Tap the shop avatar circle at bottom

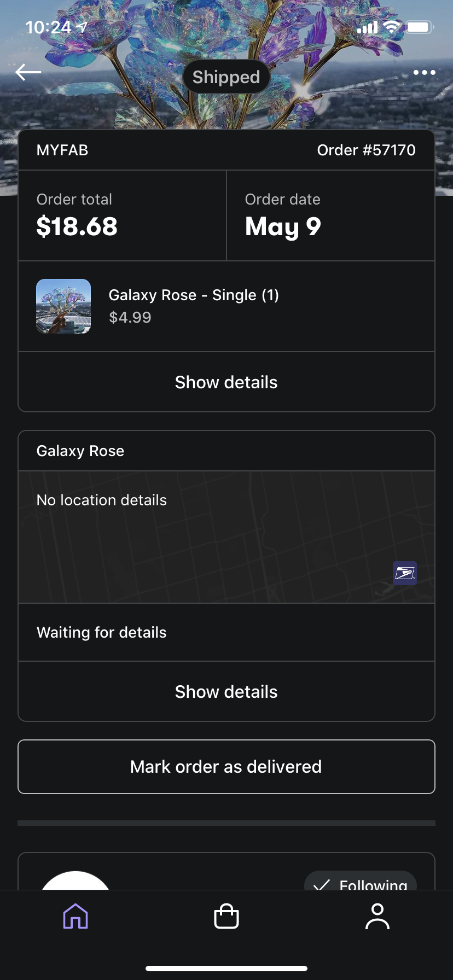coord(75,880)
